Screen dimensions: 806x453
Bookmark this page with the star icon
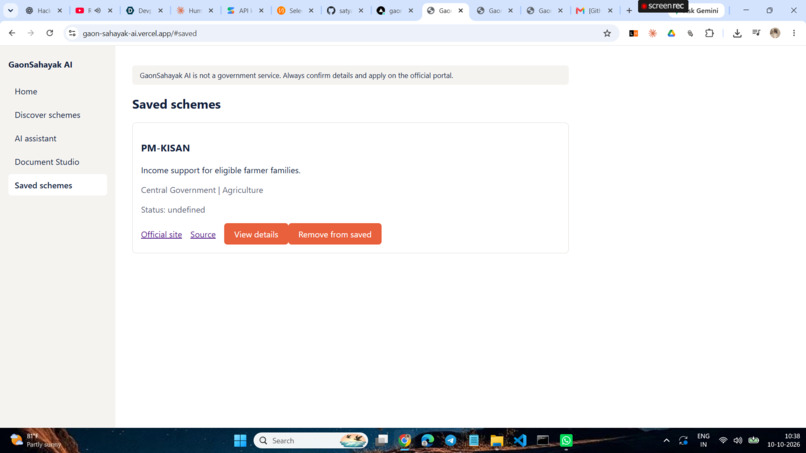(607, 33)
